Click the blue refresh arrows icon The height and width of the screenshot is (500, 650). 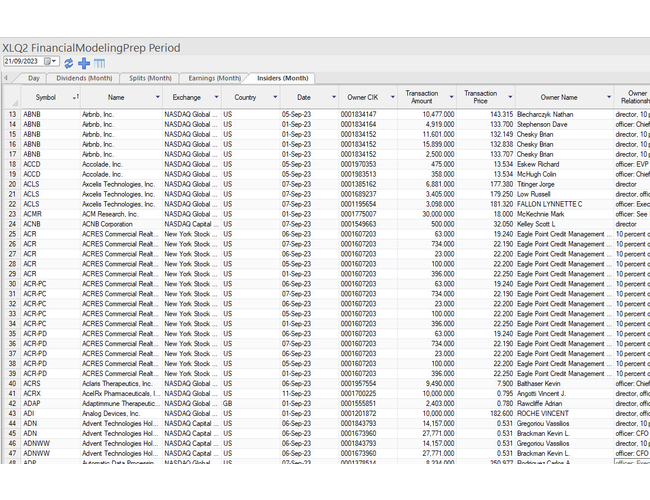pyautogui.click(x=68, y=63)
